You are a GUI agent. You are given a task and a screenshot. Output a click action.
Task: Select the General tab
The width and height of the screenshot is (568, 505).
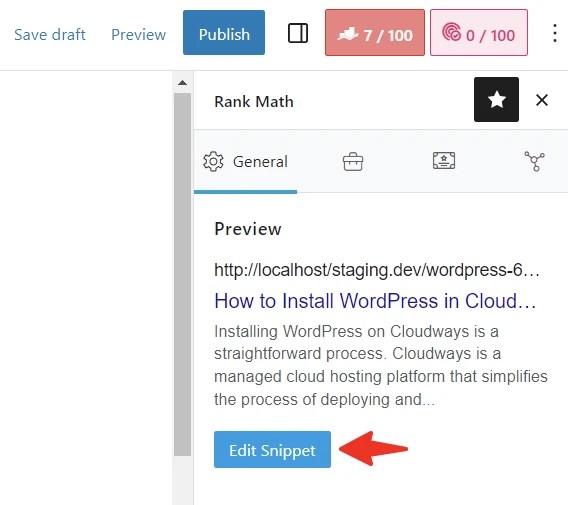click(x=246, y=162)
